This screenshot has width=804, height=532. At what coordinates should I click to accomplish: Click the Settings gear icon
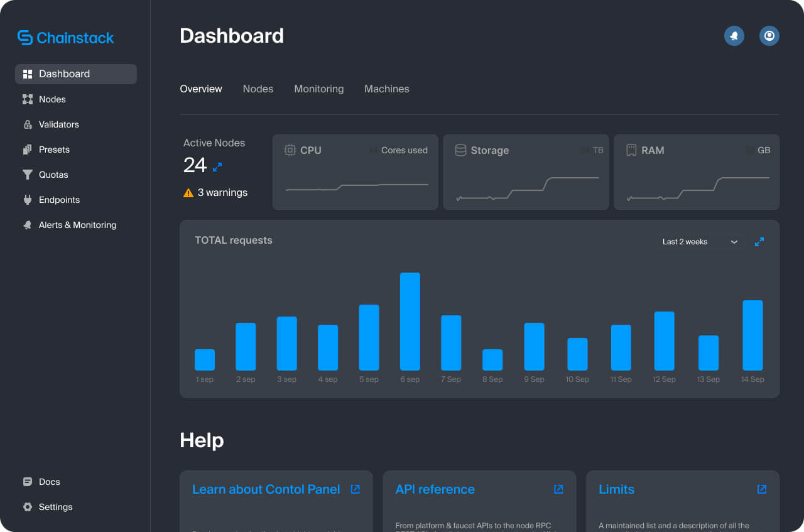point(28,507)
